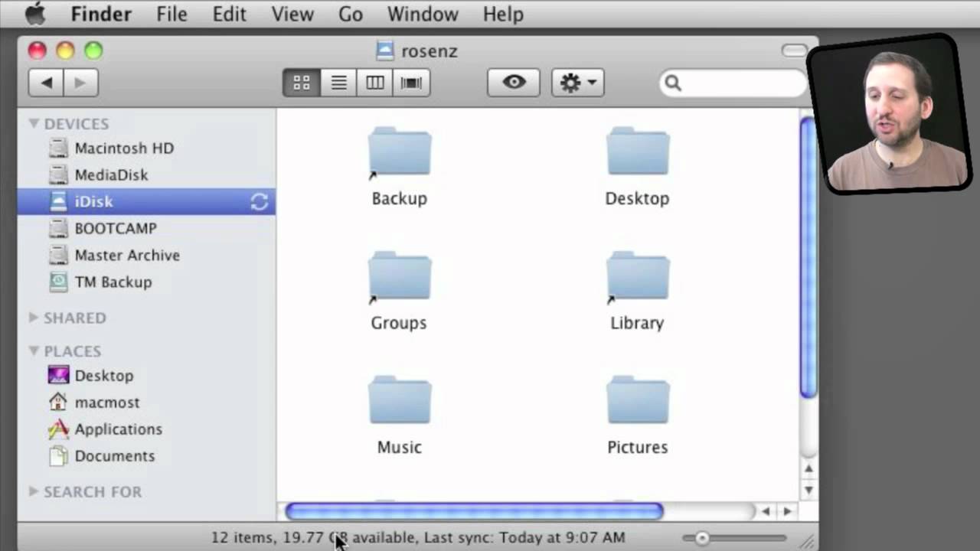Switch to Cover Flow view
This screenshot has height=551, width=980.
pos(411,83)
